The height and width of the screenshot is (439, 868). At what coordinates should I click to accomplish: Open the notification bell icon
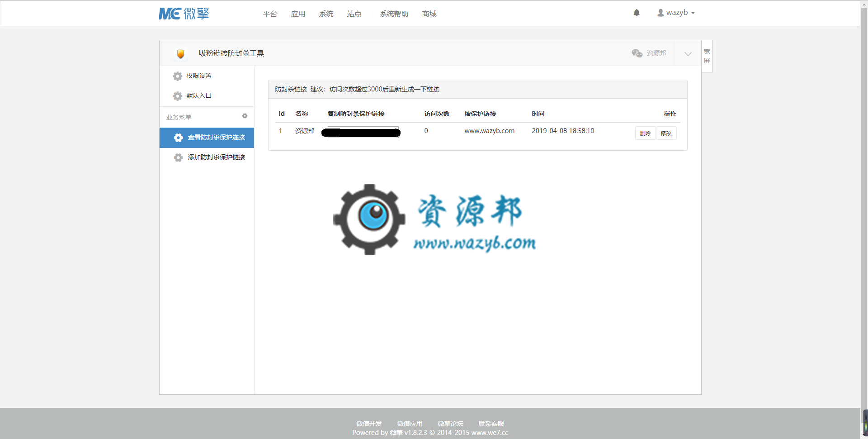pos(637,13)
